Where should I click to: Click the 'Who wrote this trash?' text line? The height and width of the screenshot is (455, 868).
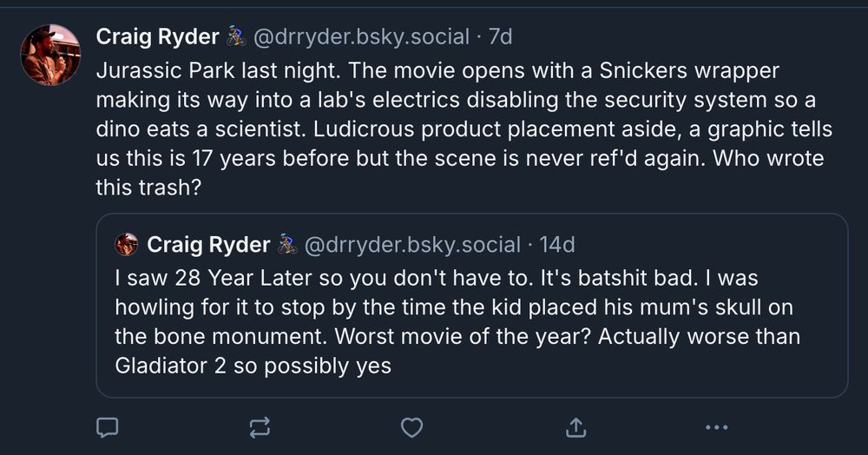[x=148, y=188]
